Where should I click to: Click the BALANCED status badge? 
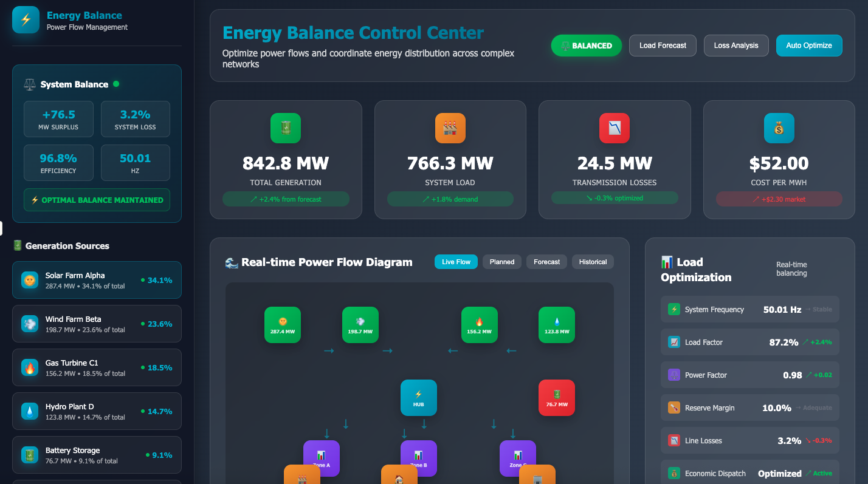click(586, 46)
